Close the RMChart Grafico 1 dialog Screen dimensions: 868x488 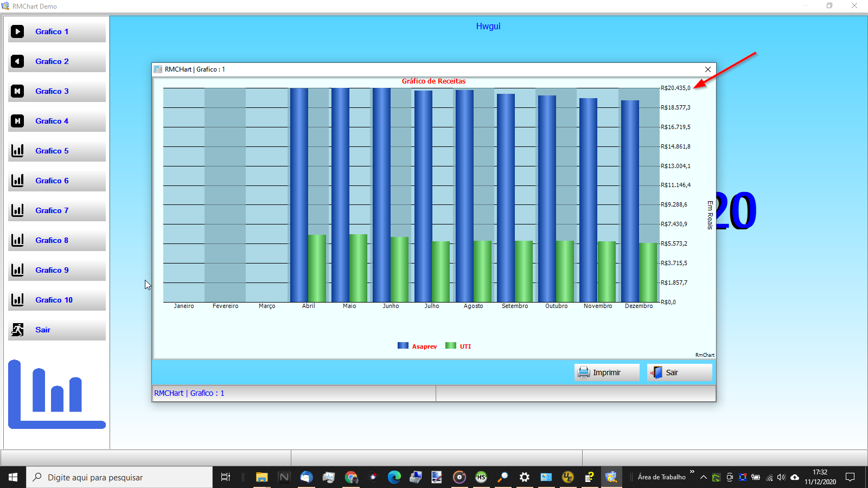point(708,69)
